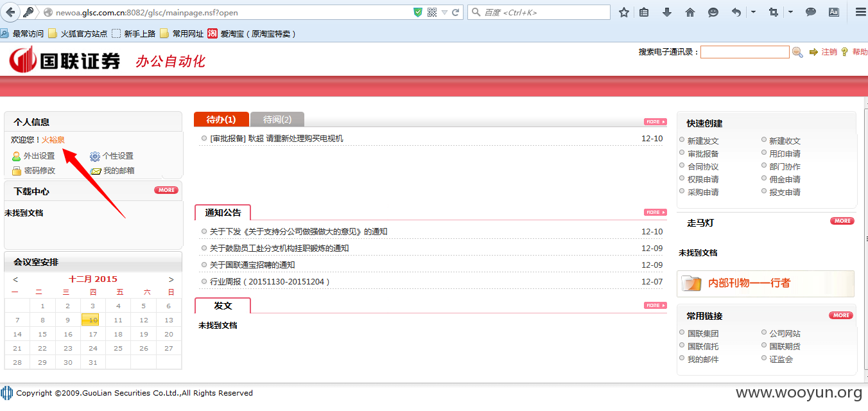The image size is (868, 411).
Task: Open the 内部刊物——行者 banner
Action: pos(766,283)
